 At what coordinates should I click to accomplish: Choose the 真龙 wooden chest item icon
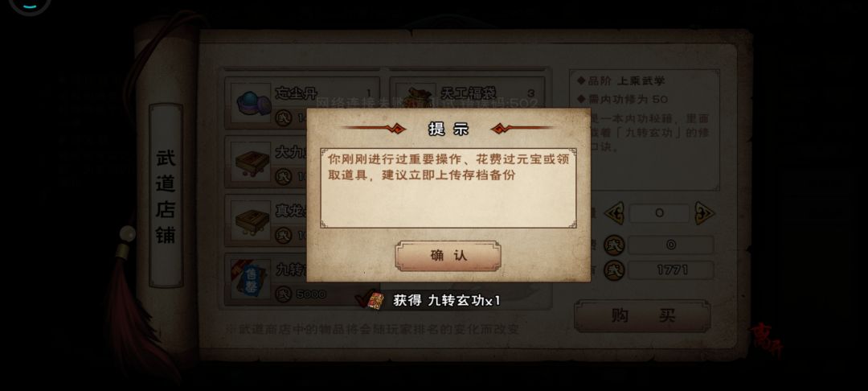(251, 220)
